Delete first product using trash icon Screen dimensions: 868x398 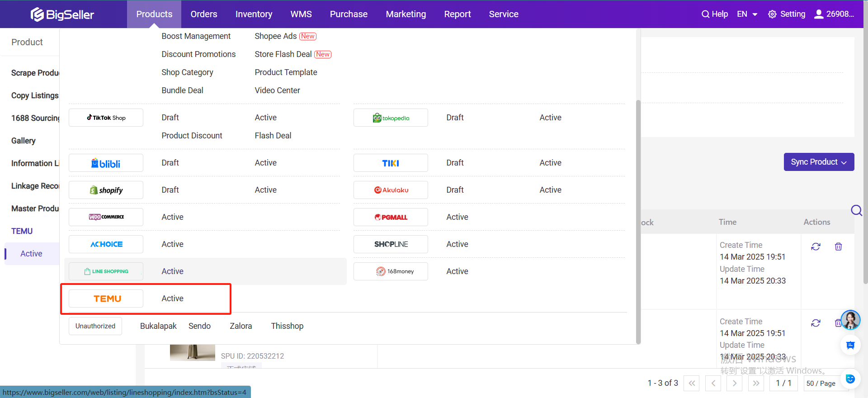[x=838, y=246]
